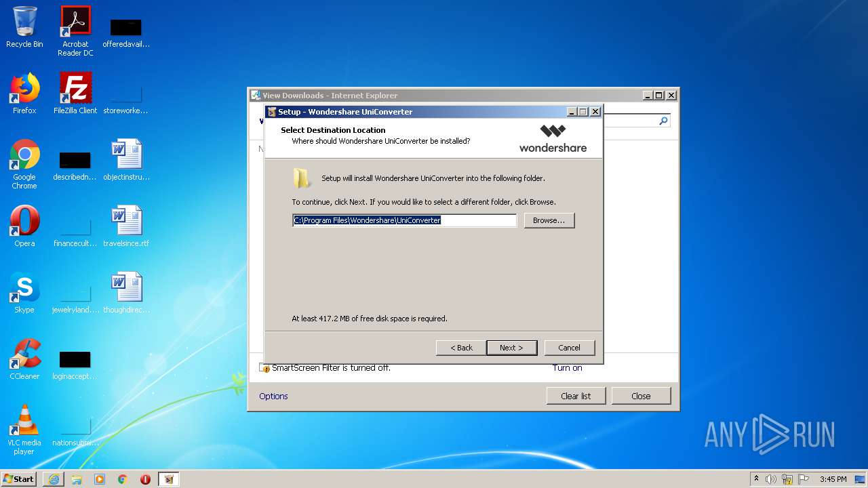Select the nationsubmi desktop file

(x=75, y=431)
